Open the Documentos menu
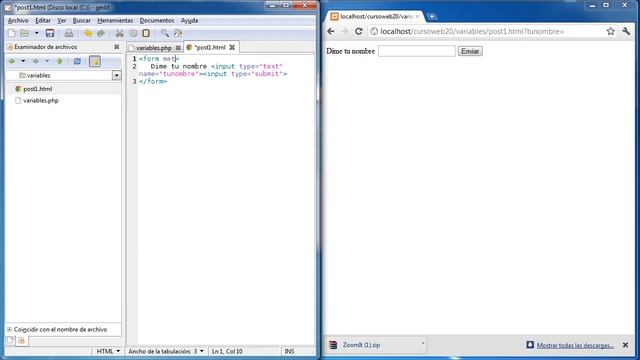 point(157,20)
